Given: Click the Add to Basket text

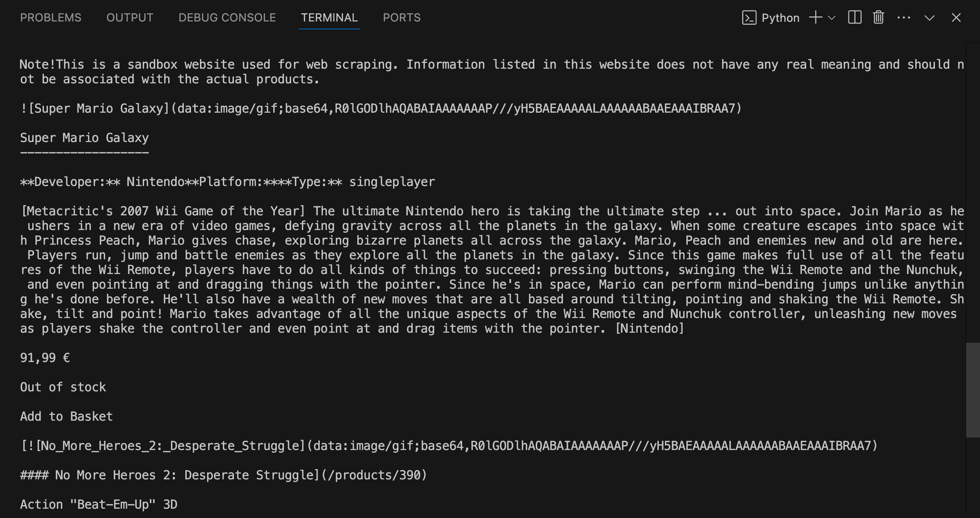Looking at the screenshot, I should click(x=67, y=416).
